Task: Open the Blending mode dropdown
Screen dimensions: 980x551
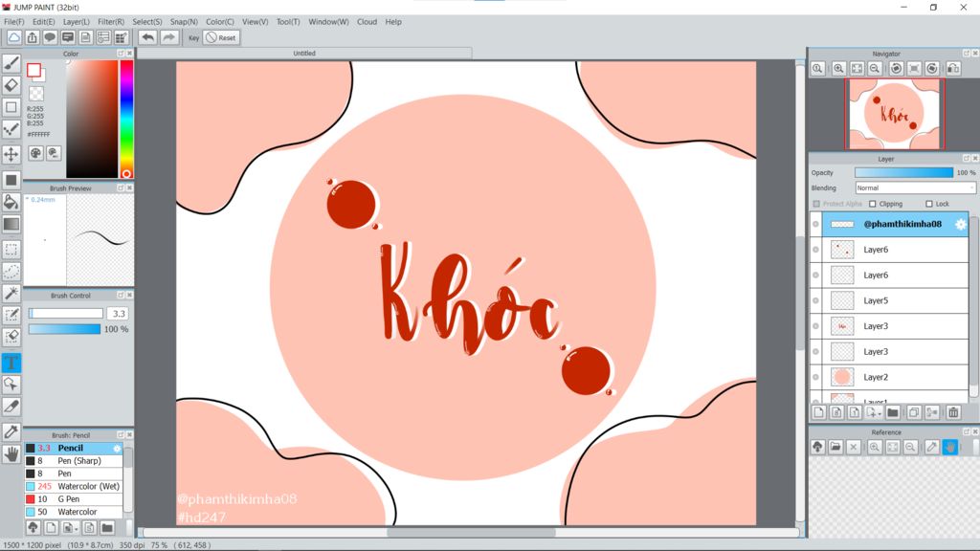Action: pos(914,188)
